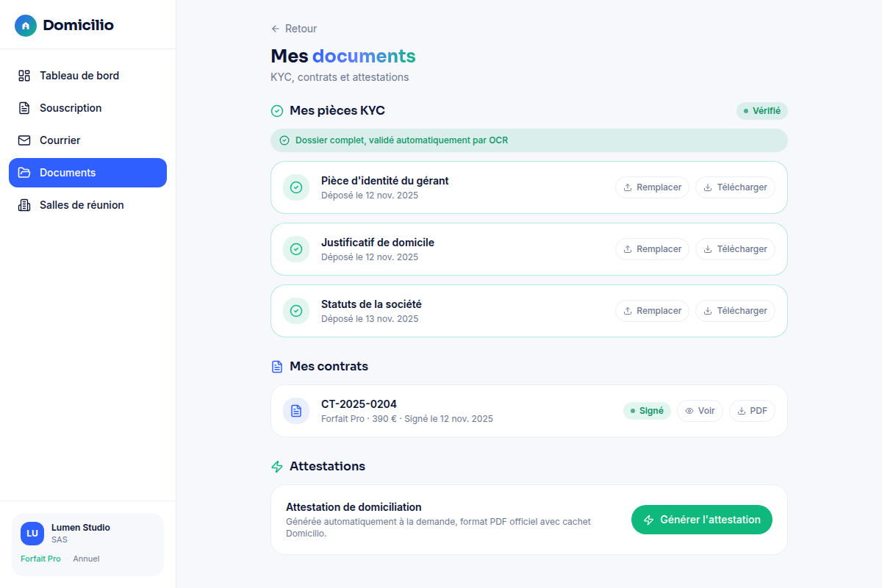Click the Documents folder icon

pyautogui.click(x=24, y=173)
